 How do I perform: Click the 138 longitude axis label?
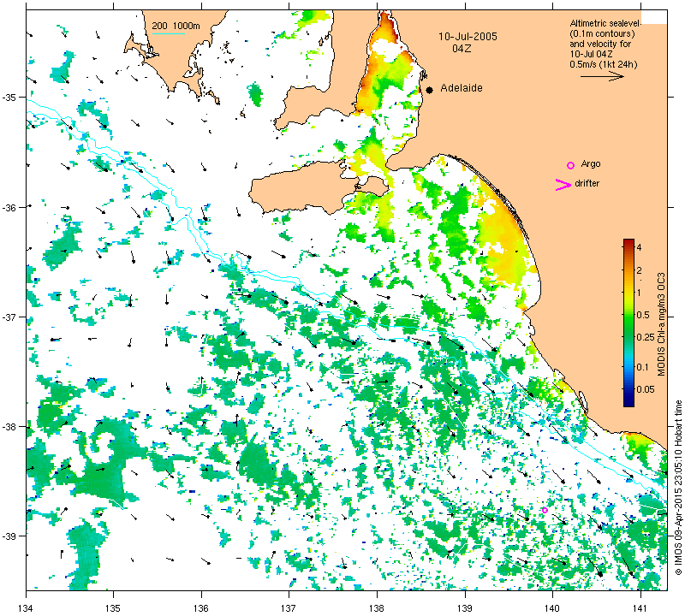pos(377,607)
